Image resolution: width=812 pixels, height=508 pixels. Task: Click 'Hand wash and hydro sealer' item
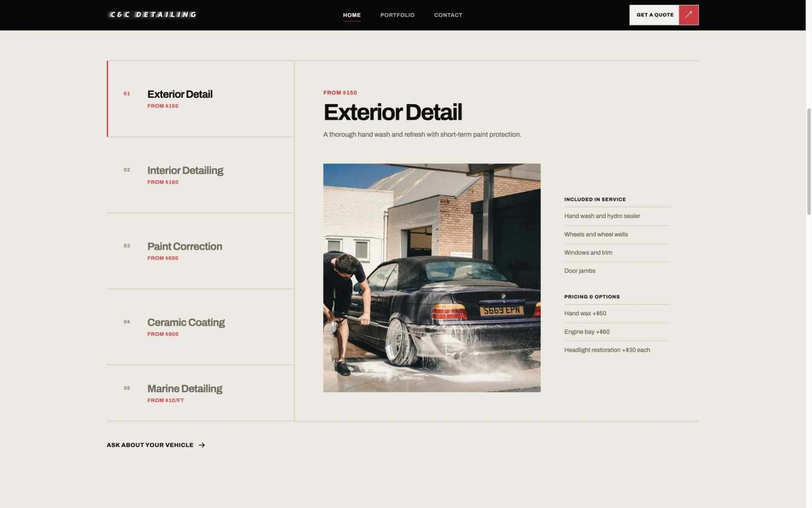(x=617, y=216)
